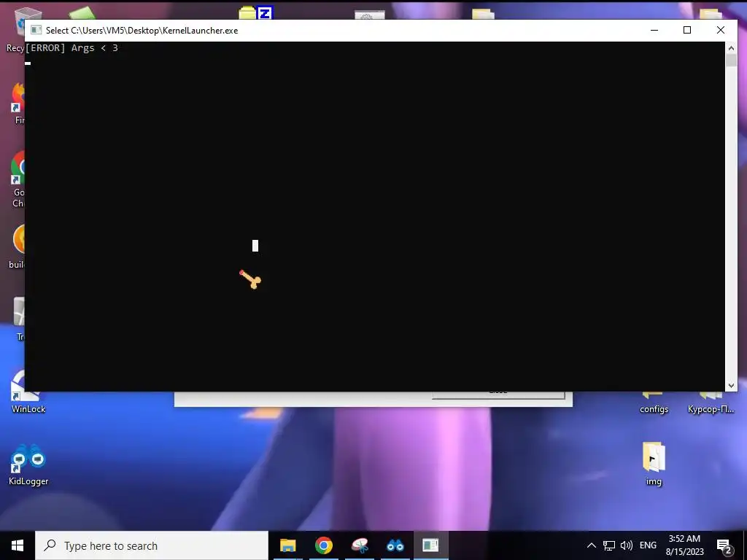Viewport: 747px width, 560px height.
Task: Show hidden tray icons chevron
Action: [591, 545]
